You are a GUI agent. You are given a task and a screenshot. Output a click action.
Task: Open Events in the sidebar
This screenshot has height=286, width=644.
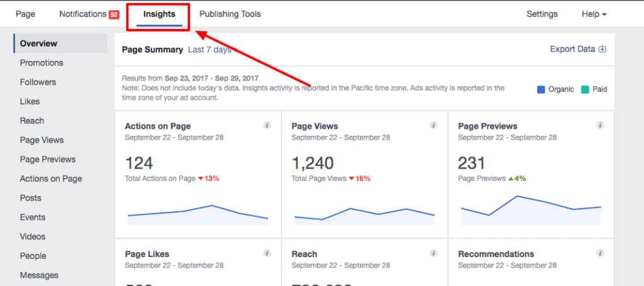pyautogui.click(x=33, y=217)
